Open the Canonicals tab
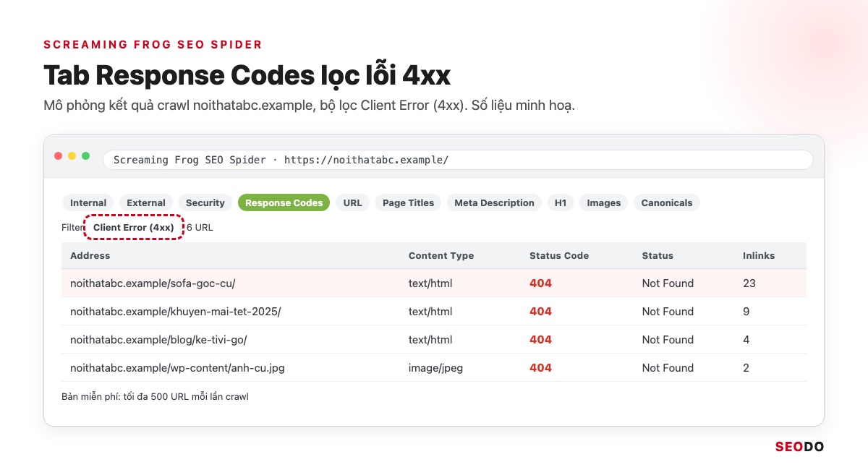 pyautogui.click(x=667, y=202)
